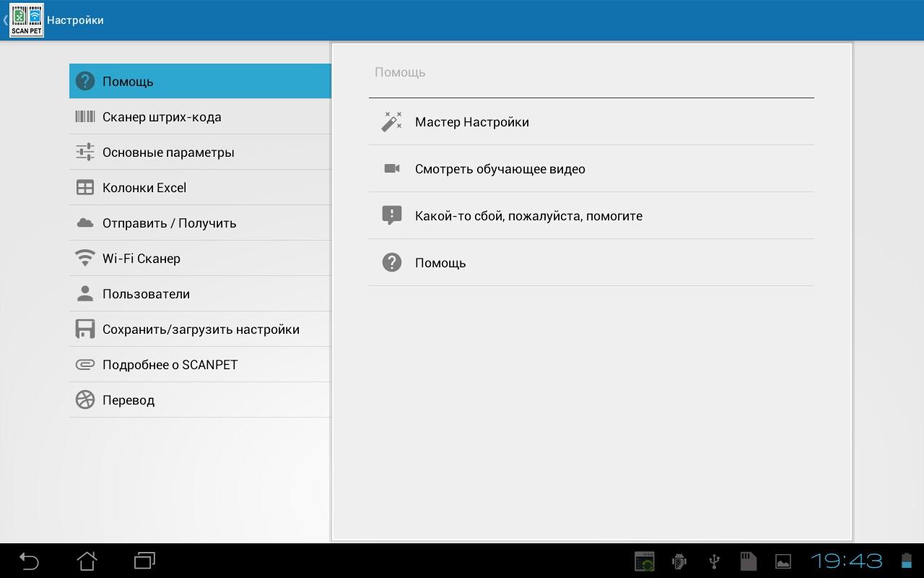Tap the back chevron beside SCAN PET logo
924x578 pixels.
pos(5,20)
